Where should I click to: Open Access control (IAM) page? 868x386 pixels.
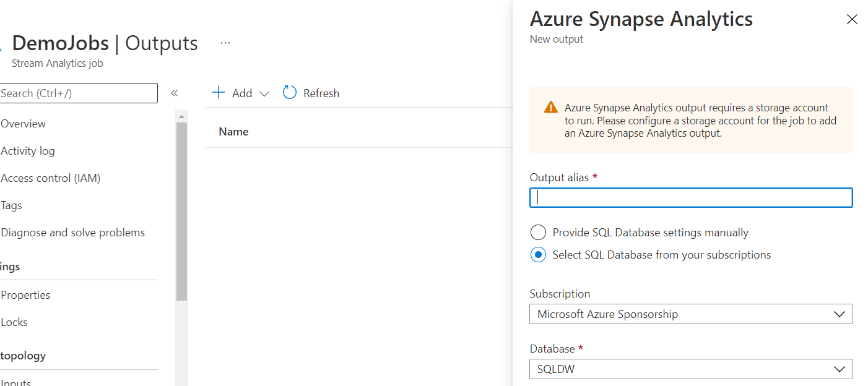(51, 178)
